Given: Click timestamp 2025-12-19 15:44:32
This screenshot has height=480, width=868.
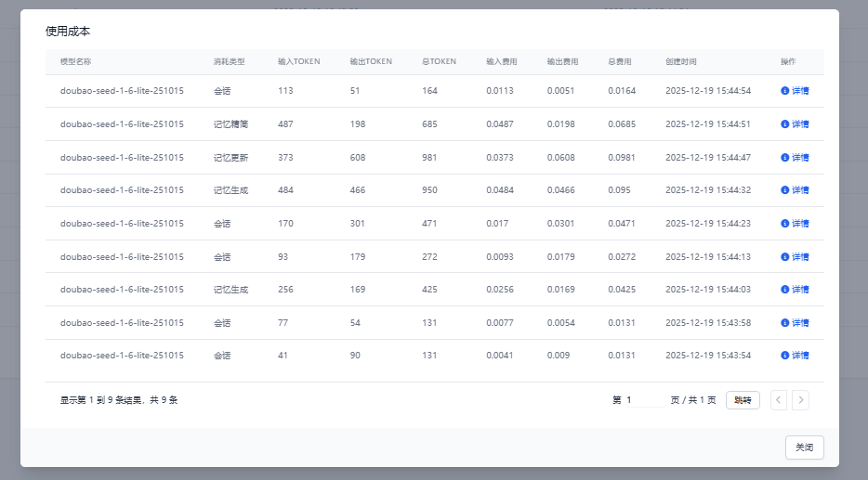Looking at the screenshot, I should pos(708,190).
